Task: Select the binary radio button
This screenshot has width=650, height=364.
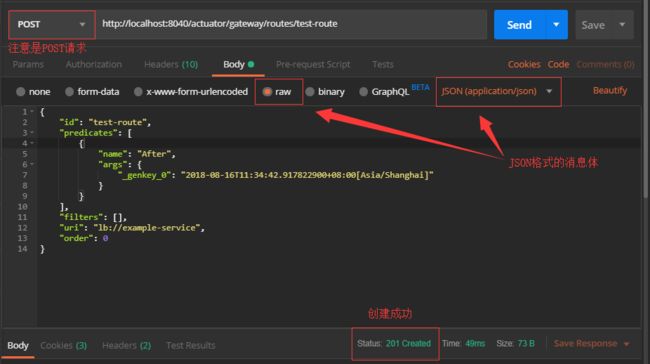Action: (310, 92)
